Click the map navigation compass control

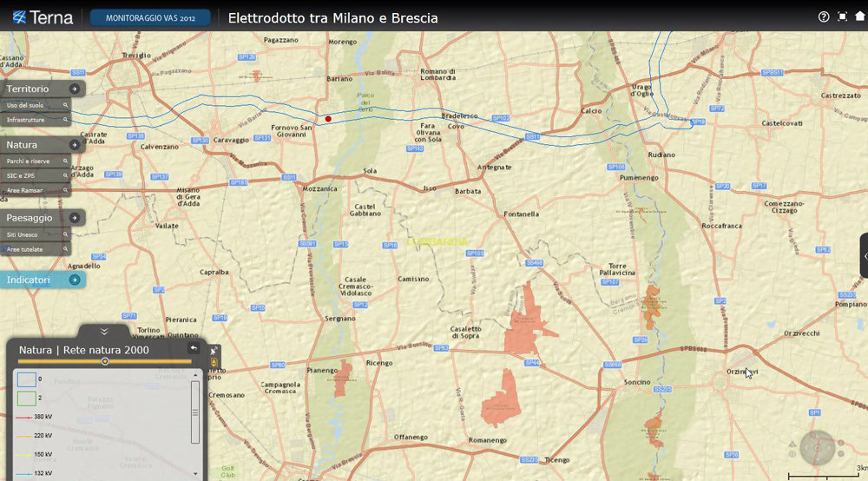tap(817, 447)
